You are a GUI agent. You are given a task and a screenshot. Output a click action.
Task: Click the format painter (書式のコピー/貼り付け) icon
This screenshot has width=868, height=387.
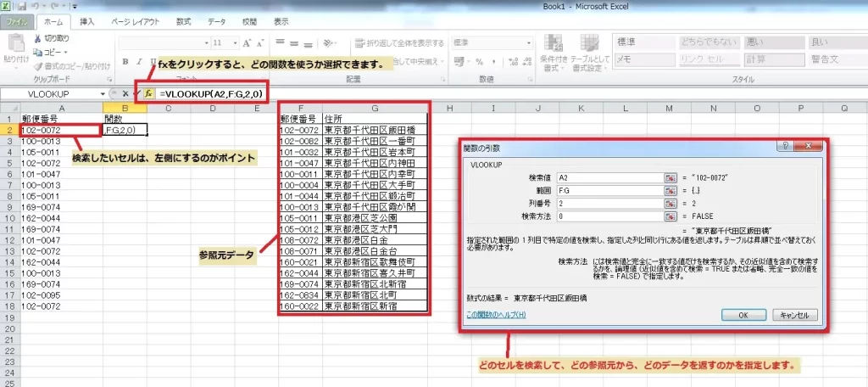pos(37,66)
